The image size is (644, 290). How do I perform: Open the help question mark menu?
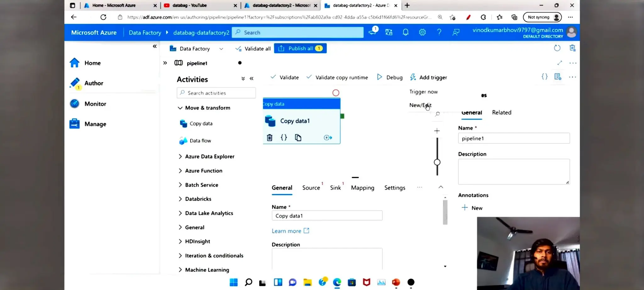pos(439,32)
